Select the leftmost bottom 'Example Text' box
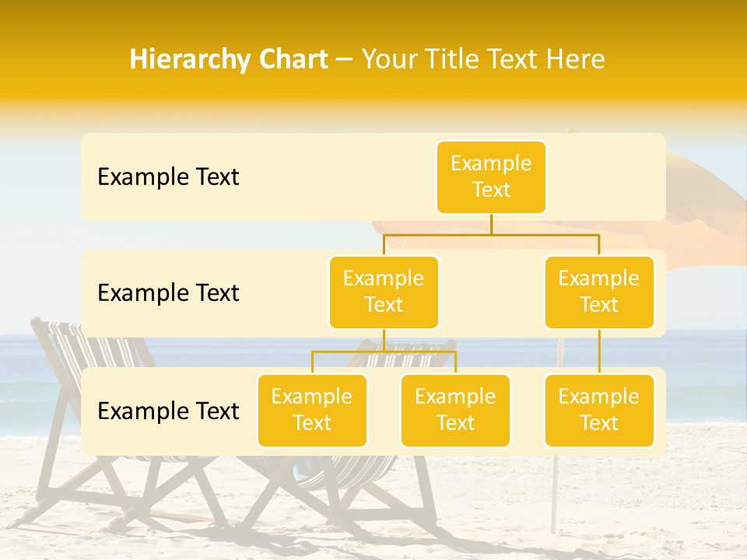This screenshot has width=747, height=560. point(312,411)
